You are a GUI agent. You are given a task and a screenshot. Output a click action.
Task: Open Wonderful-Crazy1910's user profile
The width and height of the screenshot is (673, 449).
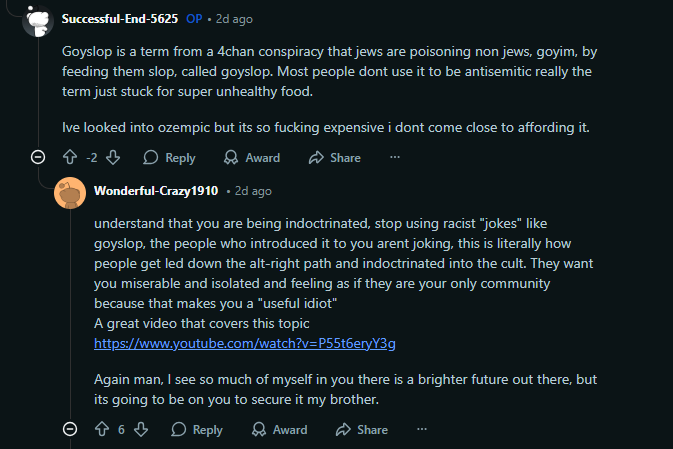tap(156, 190)
